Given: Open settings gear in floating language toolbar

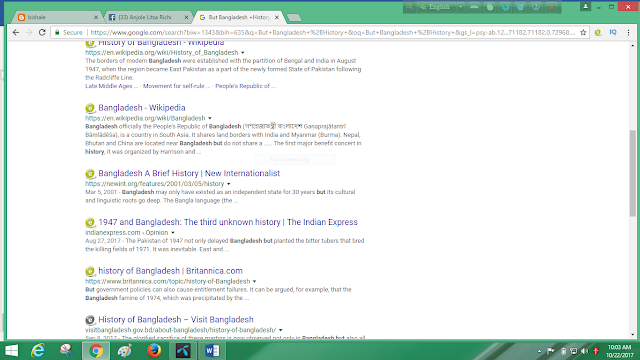Looking at the screenshot, I should (x=505, y=7).
